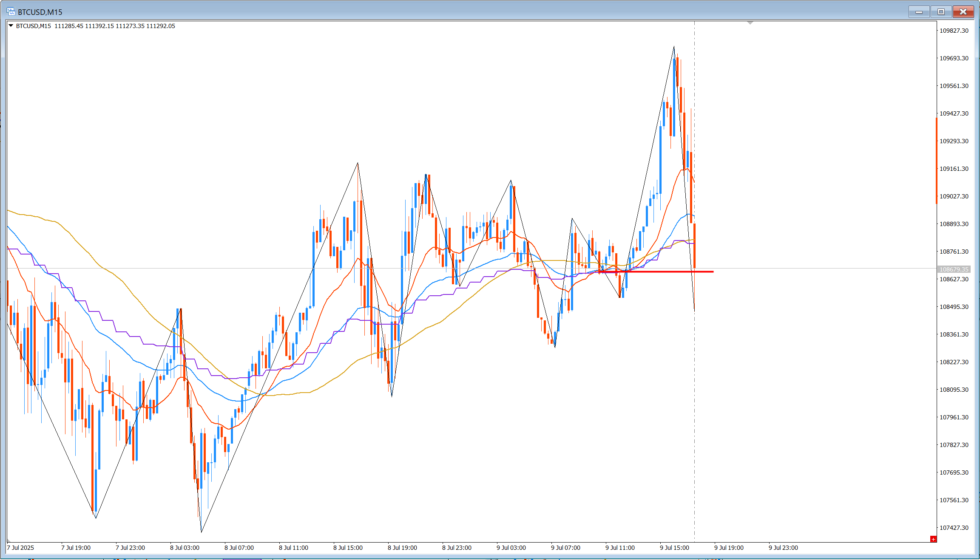Viewport: 980px width, 560px height.
Task: Click the gray chart shift marker triangle at chart top
Action: (x=750, y=23)
